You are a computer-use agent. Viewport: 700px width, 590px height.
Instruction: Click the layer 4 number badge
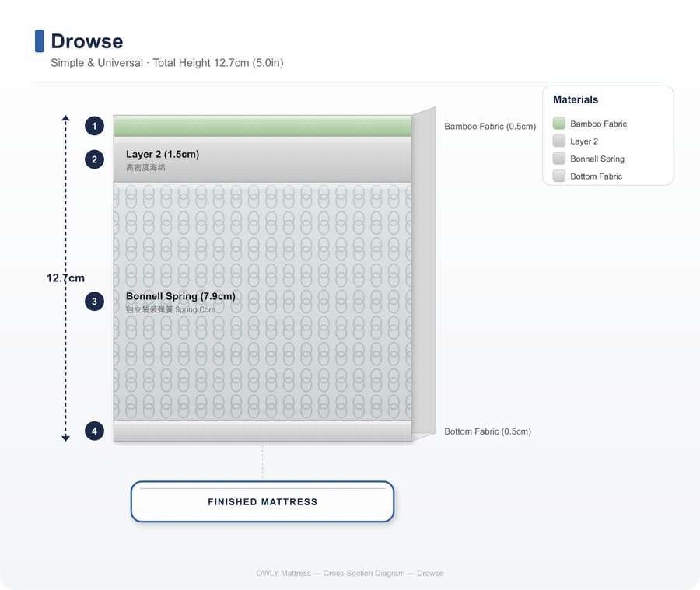pos(94,431)
